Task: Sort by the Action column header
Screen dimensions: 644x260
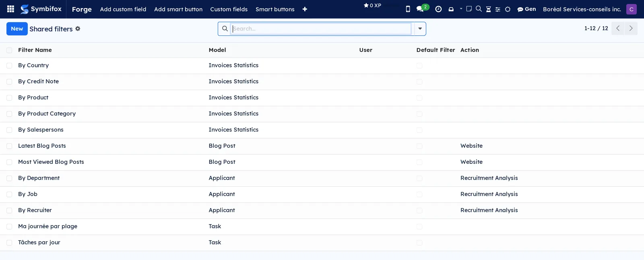Action: click(470, 50)
